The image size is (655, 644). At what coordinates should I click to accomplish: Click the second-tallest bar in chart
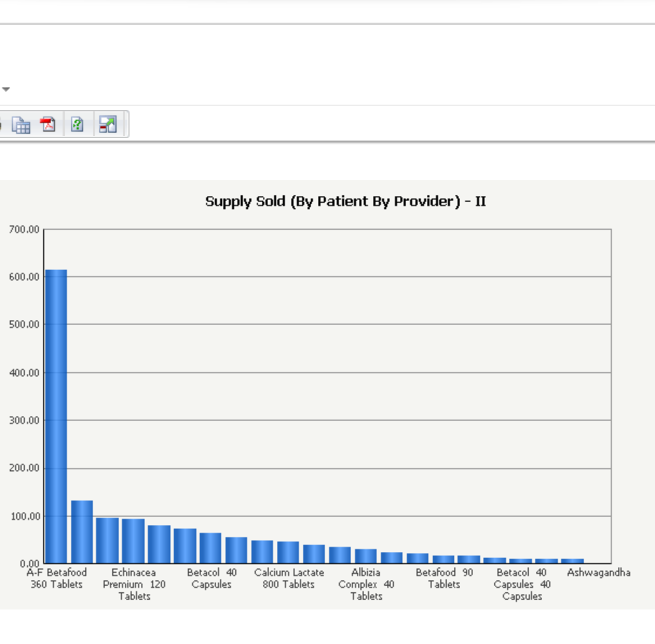tap(82, 532)
